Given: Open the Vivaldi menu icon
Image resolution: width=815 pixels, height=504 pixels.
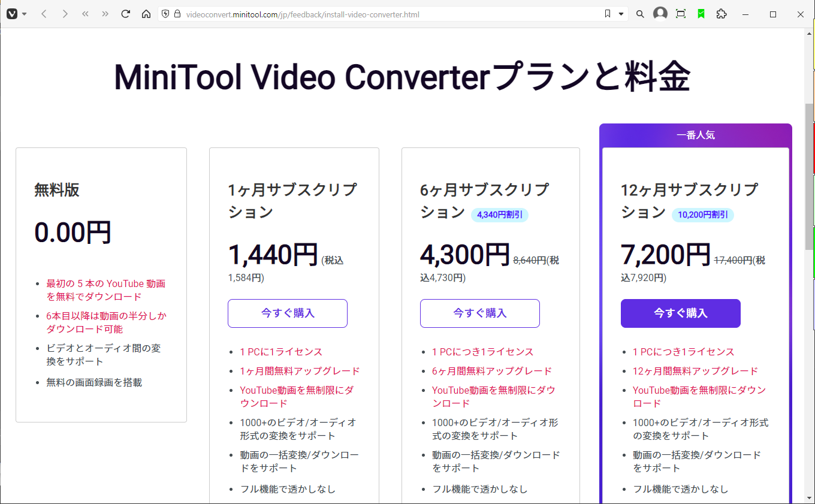Looking at the screenshot, I should pyautogui.click(x=12, y=14).
